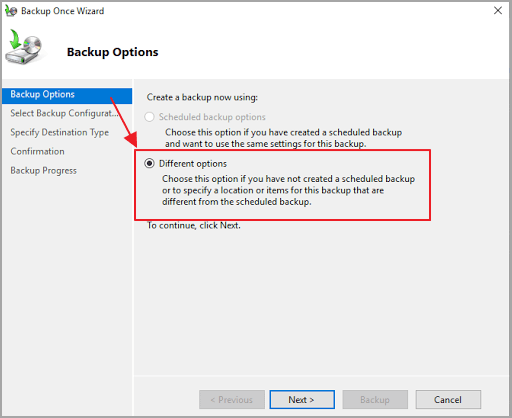Click the Different options label text

pos(193,164)
